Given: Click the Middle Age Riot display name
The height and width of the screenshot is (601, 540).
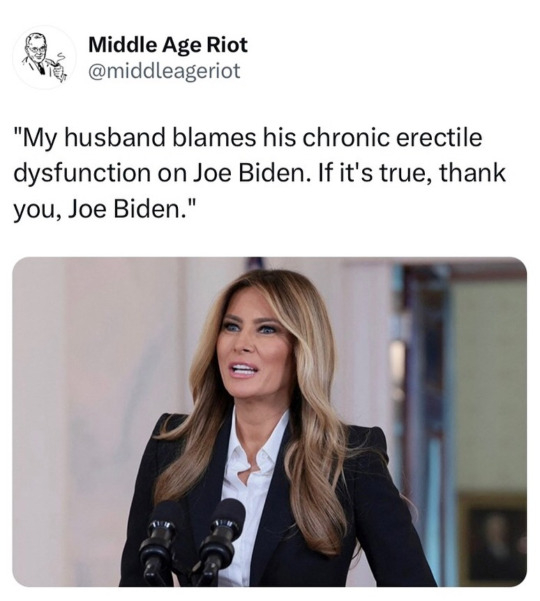Looking at the screenshot, I should coord(168,44).
